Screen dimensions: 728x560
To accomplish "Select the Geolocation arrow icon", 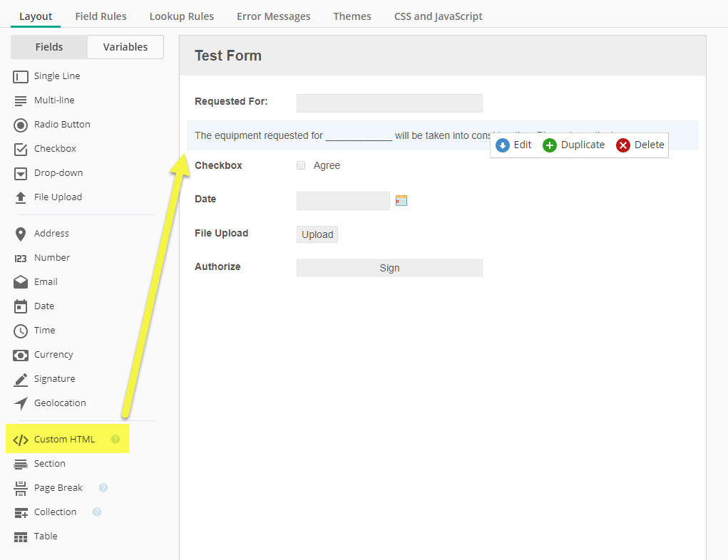I will pyautogui.click(x=21, y=403).
